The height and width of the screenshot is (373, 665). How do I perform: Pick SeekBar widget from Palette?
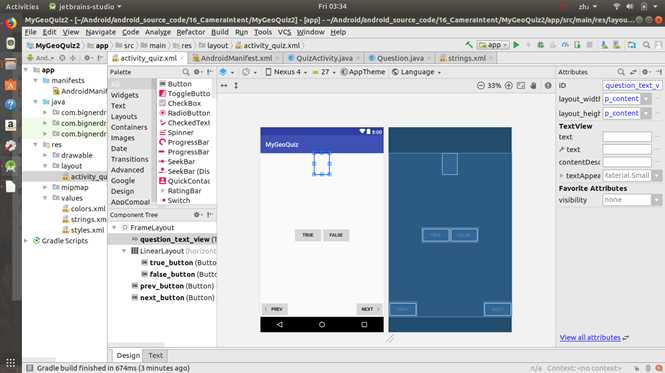[177, 161]
